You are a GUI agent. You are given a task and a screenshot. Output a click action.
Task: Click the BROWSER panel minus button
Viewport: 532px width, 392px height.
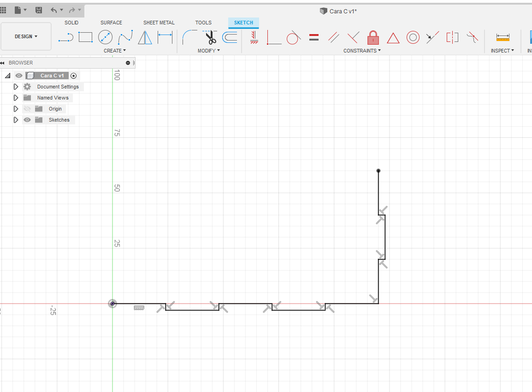coord(128,63)
